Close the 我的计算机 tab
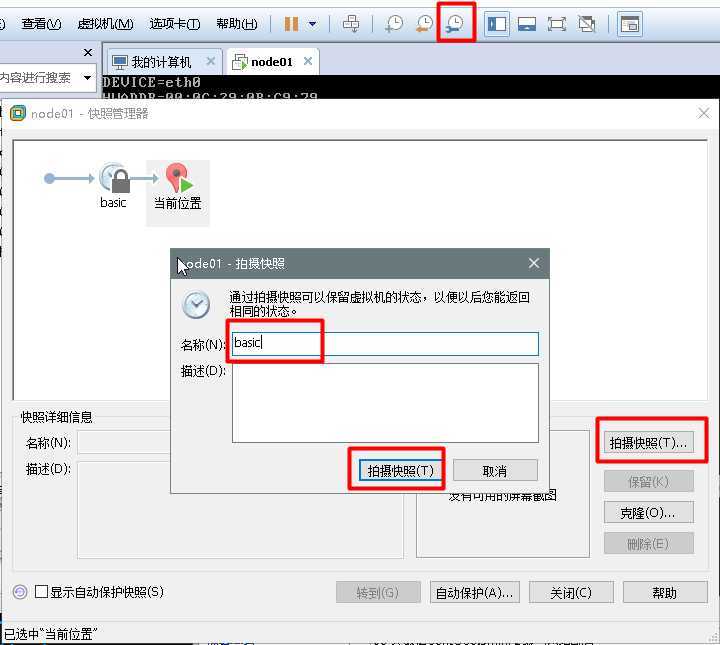720x645 pixels. click(210, 61)
